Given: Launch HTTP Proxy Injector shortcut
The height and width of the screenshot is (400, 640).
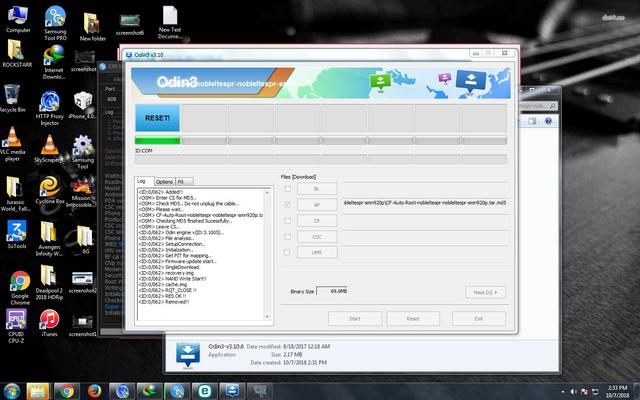Looking at the screenshot, I should (49, 108).
